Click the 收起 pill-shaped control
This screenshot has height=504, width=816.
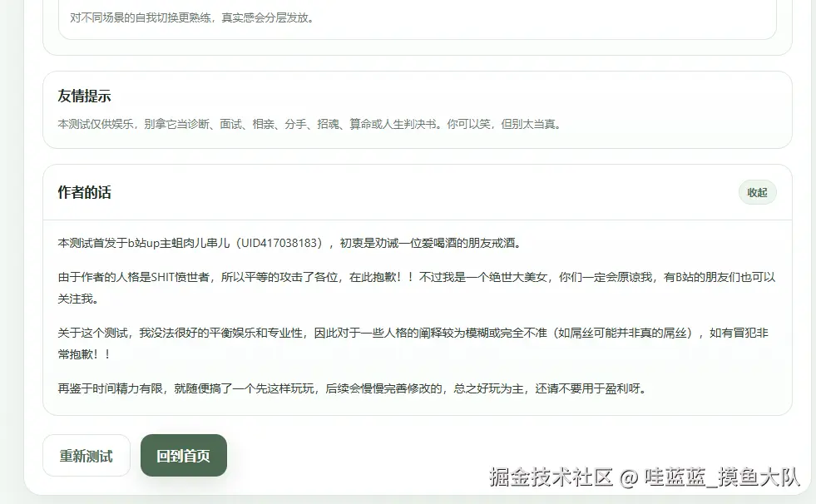tap(756, 192)
